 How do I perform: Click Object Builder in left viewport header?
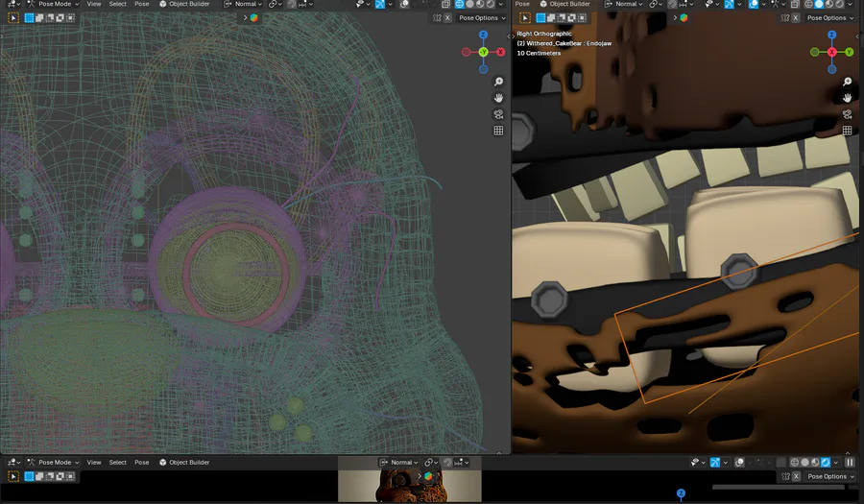pos(184,4)
